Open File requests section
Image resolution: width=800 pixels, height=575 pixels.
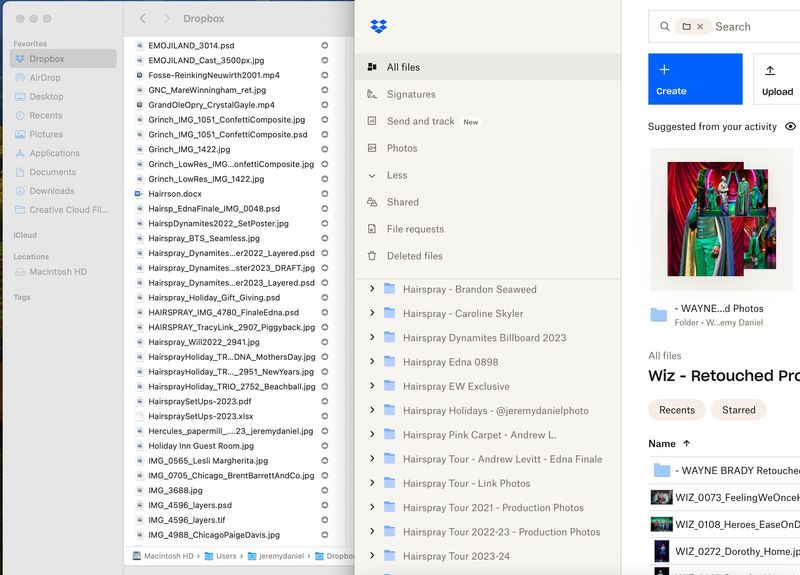(415, 229)
